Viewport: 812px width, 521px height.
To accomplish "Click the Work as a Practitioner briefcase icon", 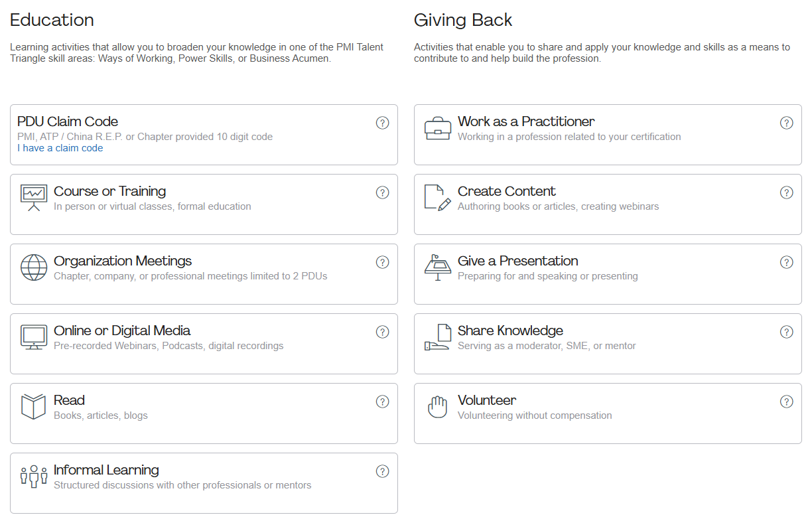I will point(438,128).
